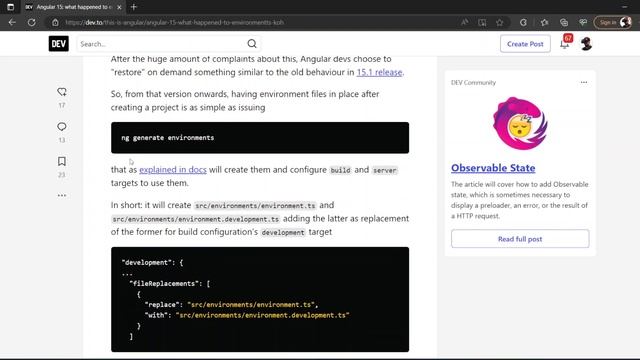This screenshot has height=360, width=640.
Task: Add page to favorites with the star icon
Action: coord(500,22)
